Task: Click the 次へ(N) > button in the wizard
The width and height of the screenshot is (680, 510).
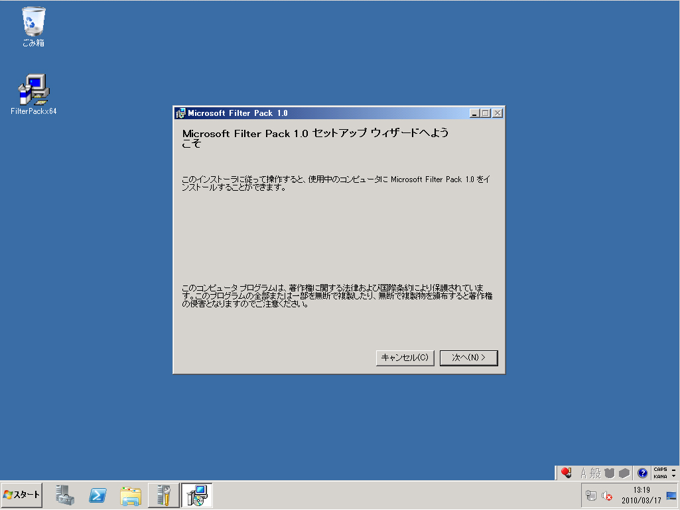Action: pos(469,358)
